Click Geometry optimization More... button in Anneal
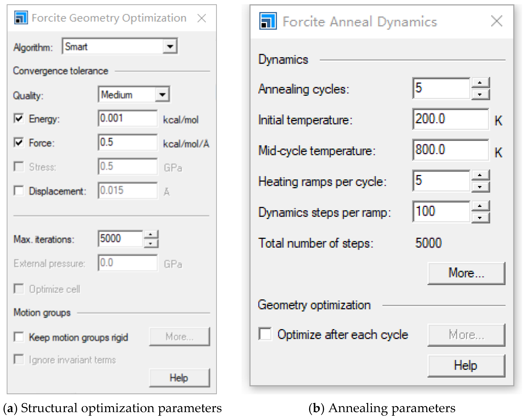Image resolution: width=526 pixels, height=420 pixels. tap(466, 335)
